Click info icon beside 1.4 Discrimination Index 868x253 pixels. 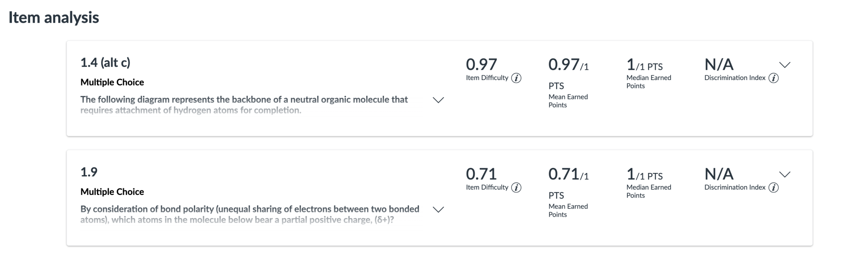point(773,78)
